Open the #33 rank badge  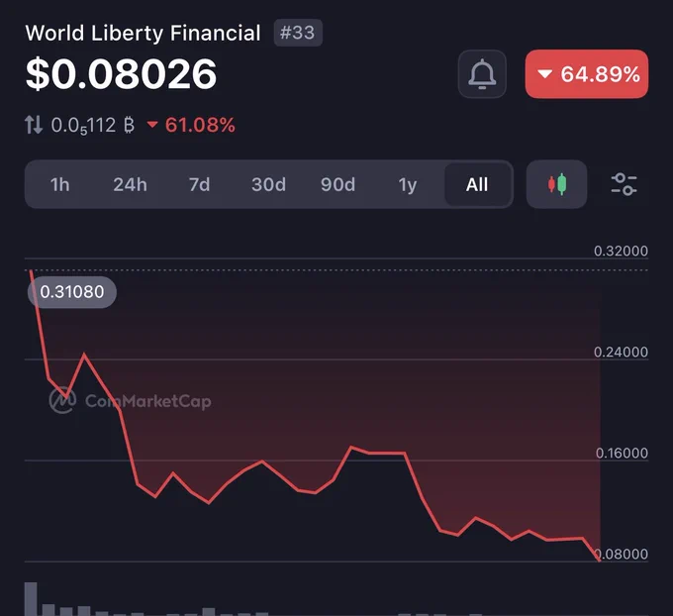coord(298,33)
